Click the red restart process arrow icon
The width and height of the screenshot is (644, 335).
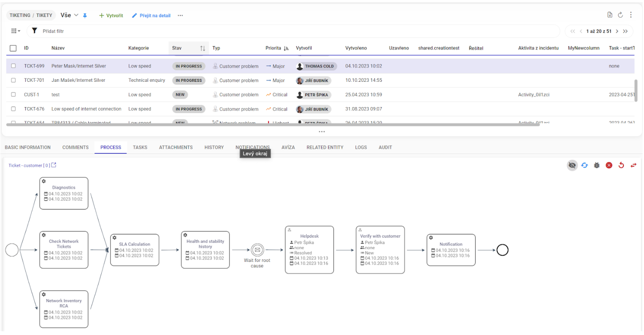[621, 165]
